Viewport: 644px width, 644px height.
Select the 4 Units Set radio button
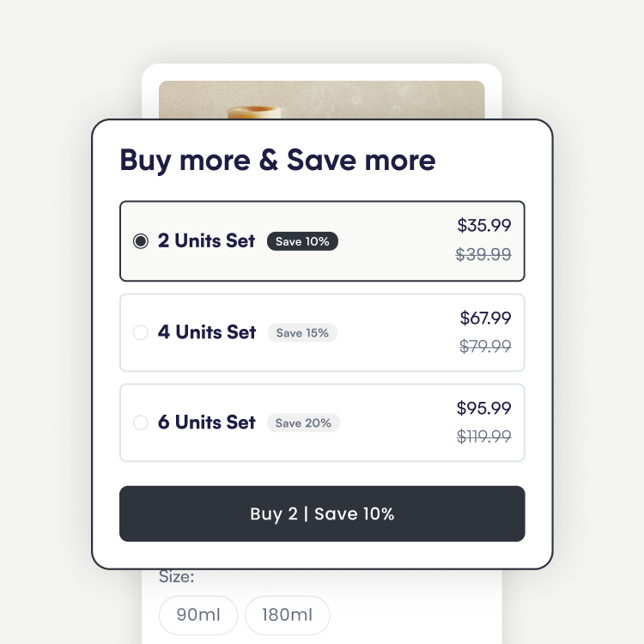141,332
